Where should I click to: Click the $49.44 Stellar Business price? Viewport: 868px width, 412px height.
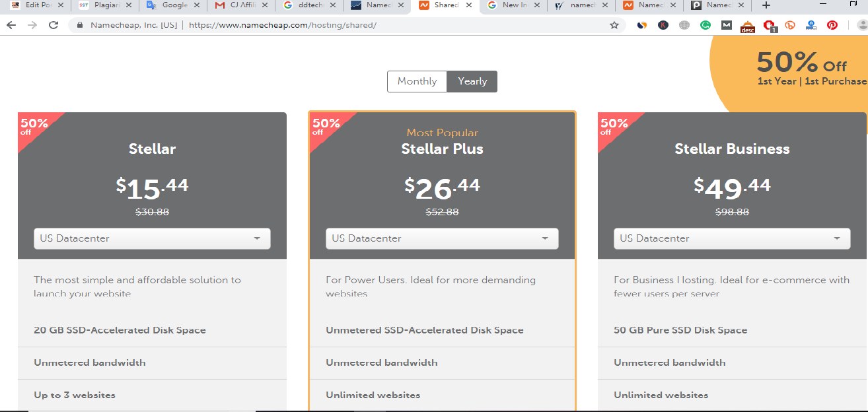(x=732, y=188)
